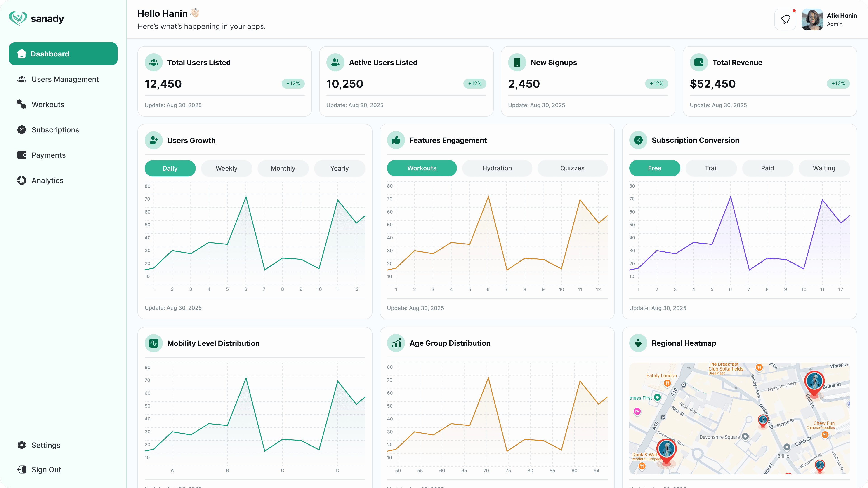868x488 pixels.
Task: Click the Mobility Level Distribution icon
Action: (154, 343)
